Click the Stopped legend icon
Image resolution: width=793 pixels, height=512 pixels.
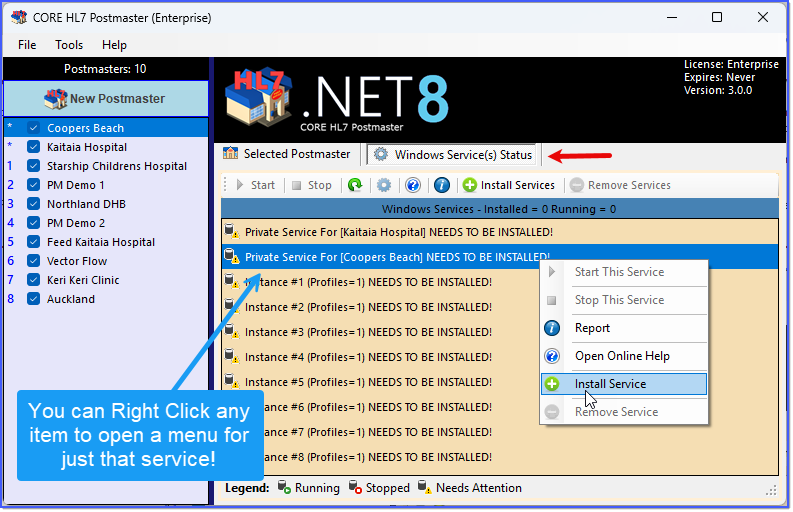pos(356,488)
